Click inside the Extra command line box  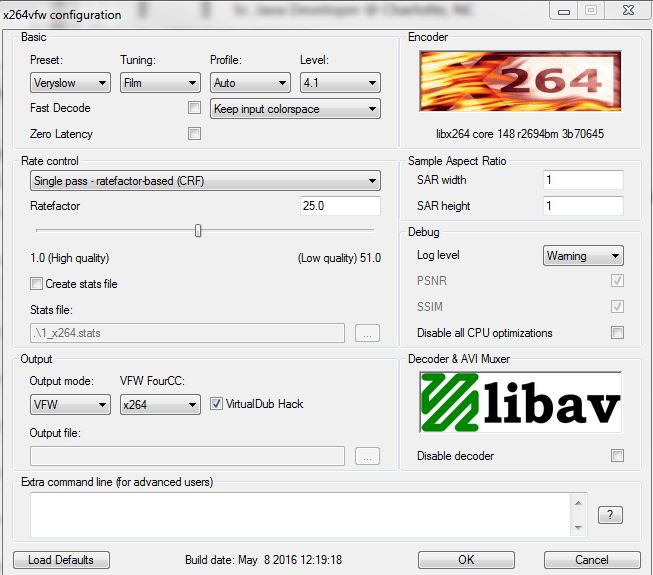tap(300, 515)
